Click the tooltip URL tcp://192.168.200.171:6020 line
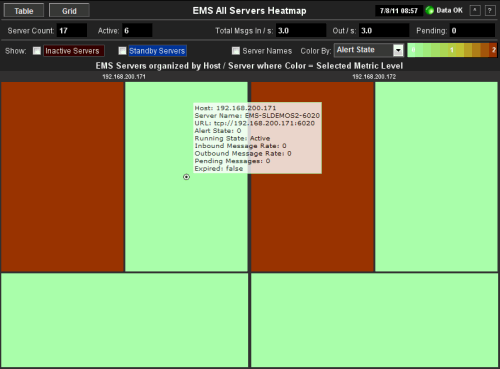The width and height of the screenshot is (500, 369). [255, 123]
